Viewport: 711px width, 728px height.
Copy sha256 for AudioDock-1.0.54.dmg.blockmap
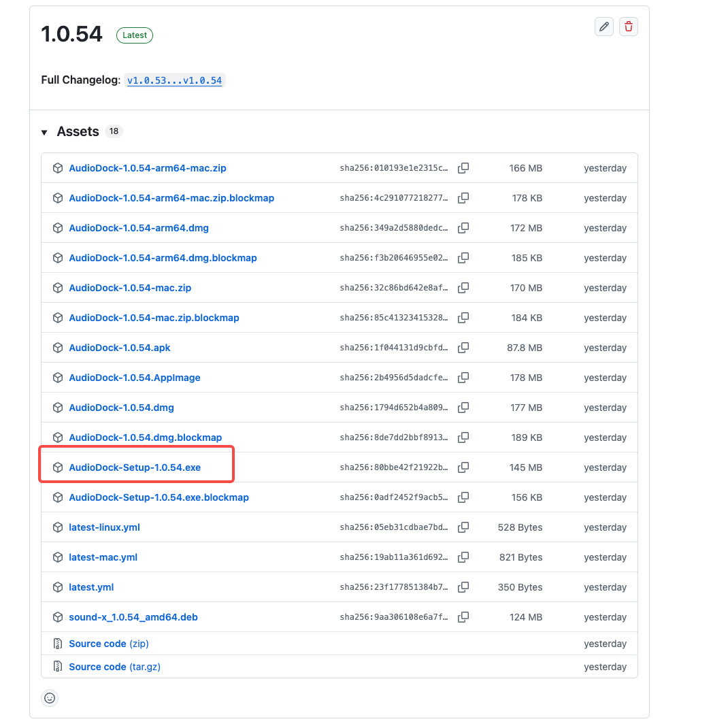pyautogui.click(x=463, y=437)
